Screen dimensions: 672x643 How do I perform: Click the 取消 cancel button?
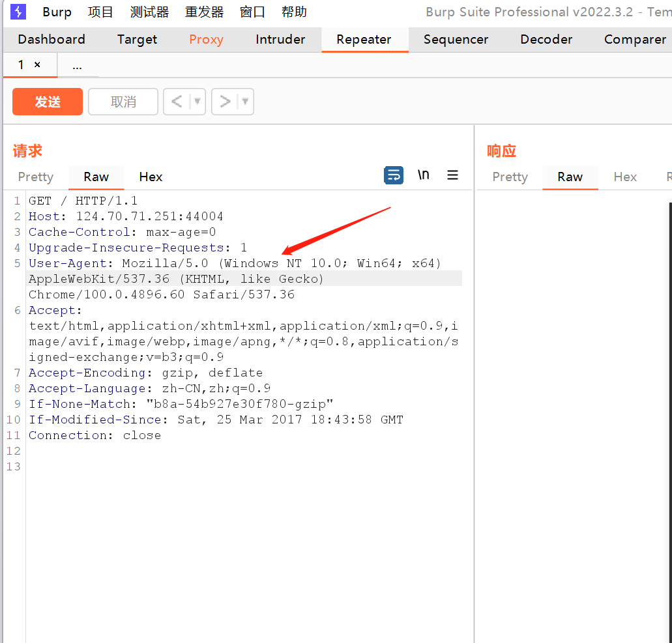[x=123, y=102]
